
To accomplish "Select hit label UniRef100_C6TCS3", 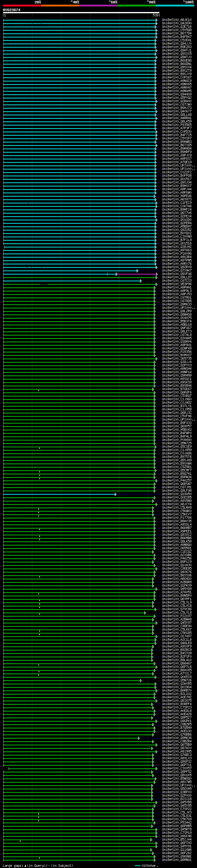I will tap(177, 281).
